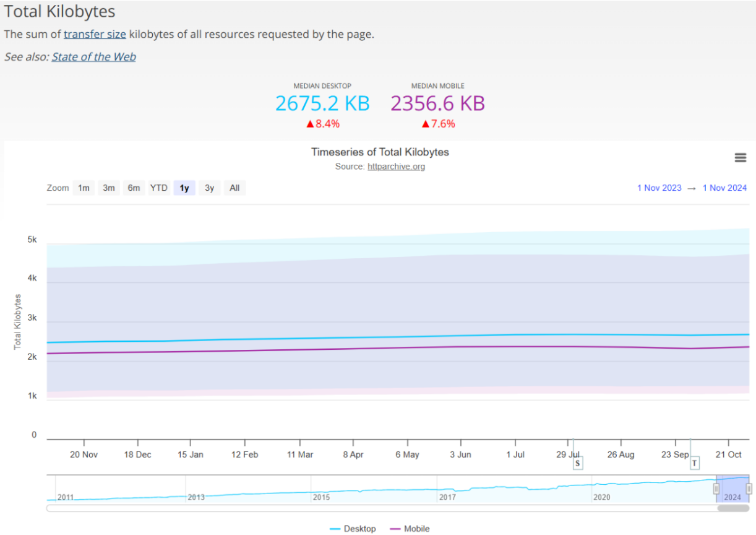
Task: Set zoom range to 1m
Action: (x=84, y=188)
